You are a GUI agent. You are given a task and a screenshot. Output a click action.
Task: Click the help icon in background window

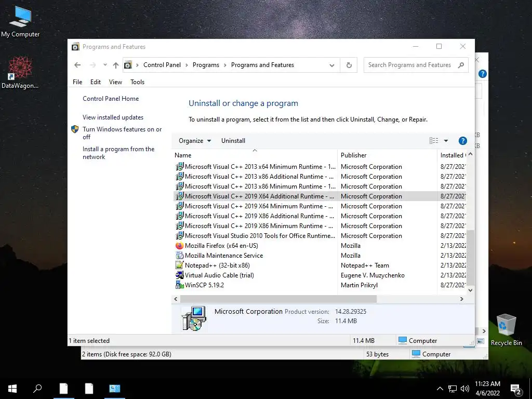click(x=483, y=74)
